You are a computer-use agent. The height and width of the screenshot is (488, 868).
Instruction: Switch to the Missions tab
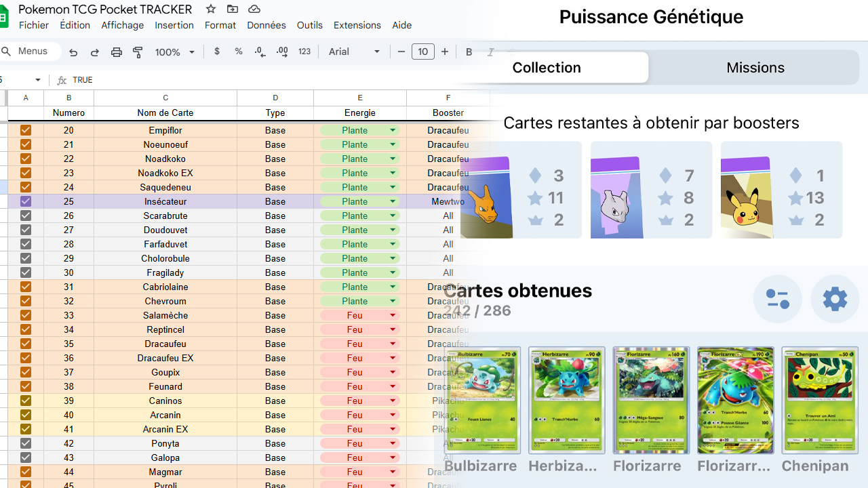(755, 68)
